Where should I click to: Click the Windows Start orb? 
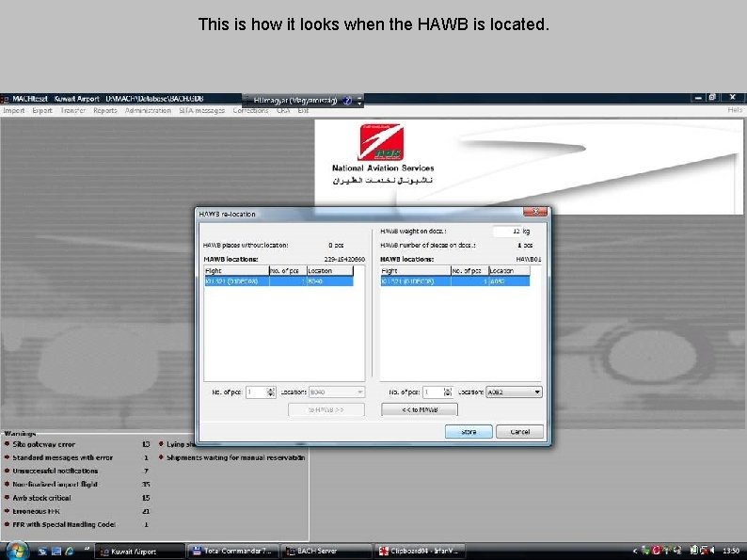tap(17, 551)
